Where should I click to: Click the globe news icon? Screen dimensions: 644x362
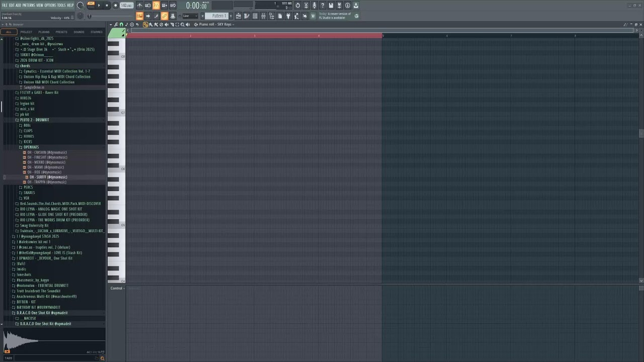pyautogui.click(x=356, y=16)
